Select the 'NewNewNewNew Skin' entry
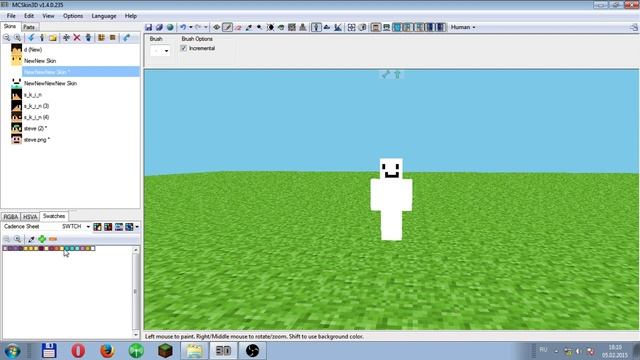640x360 pixels. tap(50, 83)
